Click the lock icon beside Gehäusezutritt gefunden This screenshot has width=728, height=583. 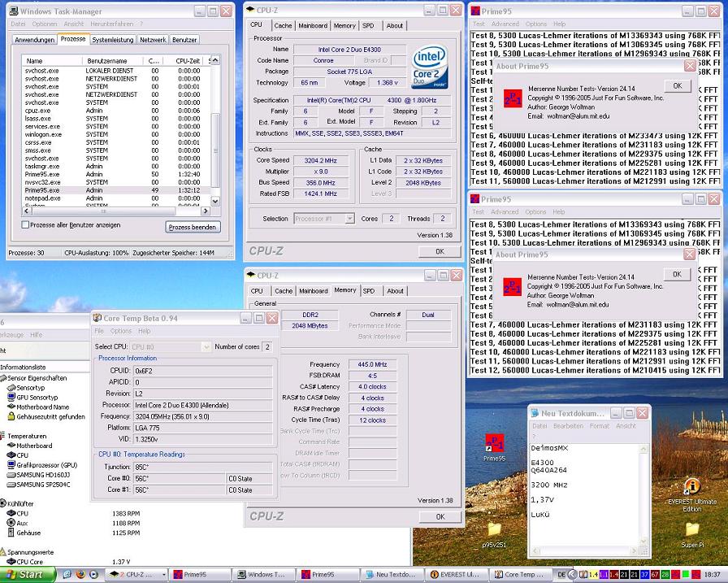click(11, 416)
